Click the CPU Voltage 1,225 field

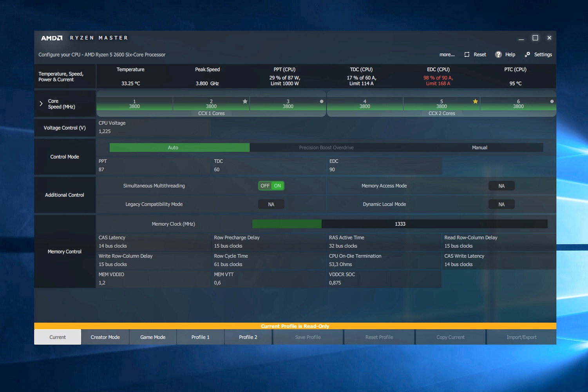pos(154,127)
